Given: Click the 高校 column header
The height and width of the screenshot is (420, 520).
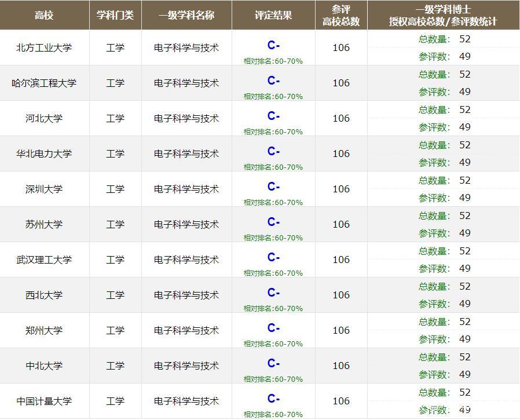Looking at the screenshot, I should pos(45,15).
